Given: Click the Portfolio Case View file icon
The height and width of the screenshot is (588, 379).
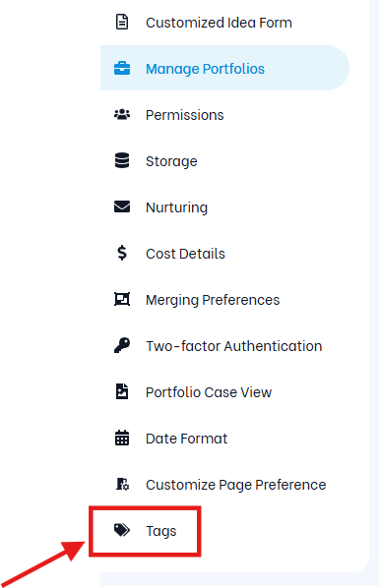Looking at the screenshot, I should [x=122, y=391].
